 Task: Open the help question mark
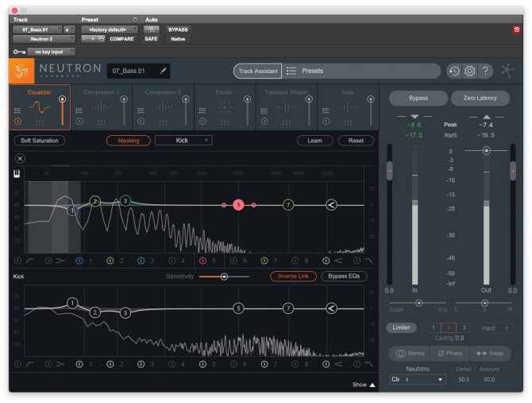485,71
